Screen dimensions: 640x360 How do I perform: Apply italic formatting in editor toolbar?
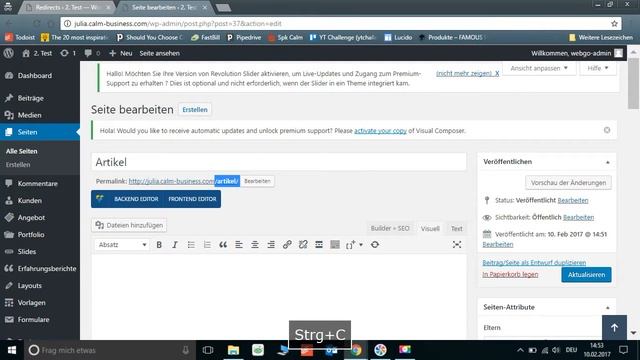click(x=175, y=244)
